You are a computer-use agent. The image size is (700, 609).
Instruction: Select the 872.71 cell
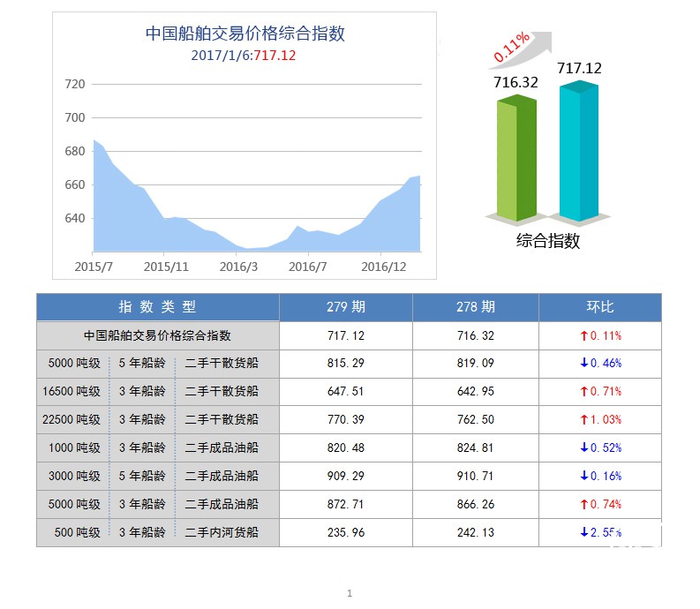click(346, 505)
